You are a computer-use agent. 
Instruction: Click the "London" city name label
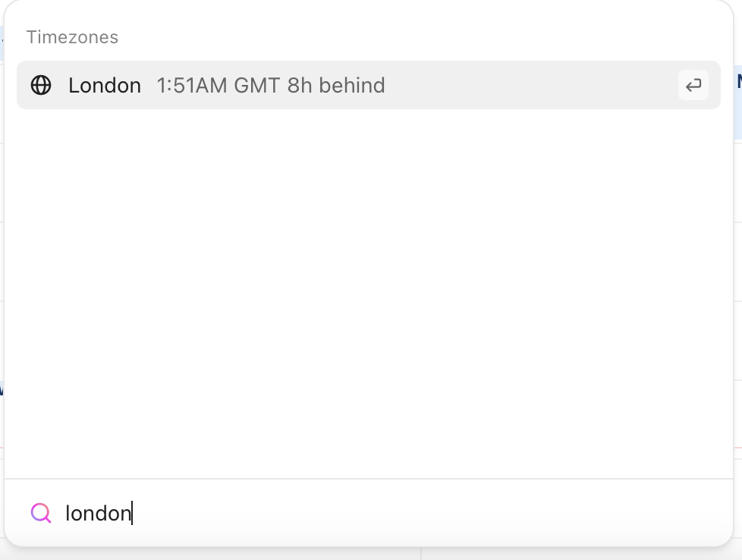[105, 85]
